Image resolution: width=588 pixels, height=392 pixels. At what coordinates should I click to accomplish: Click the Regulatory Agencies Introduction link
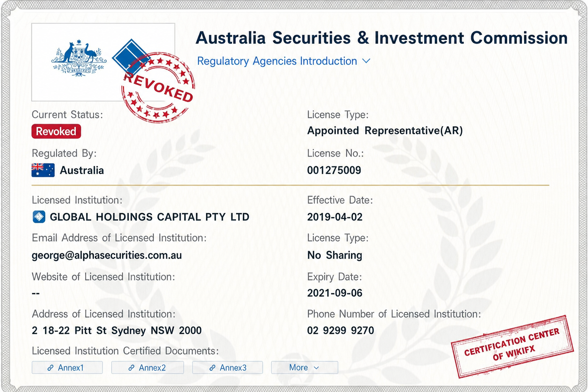[277, 61]
